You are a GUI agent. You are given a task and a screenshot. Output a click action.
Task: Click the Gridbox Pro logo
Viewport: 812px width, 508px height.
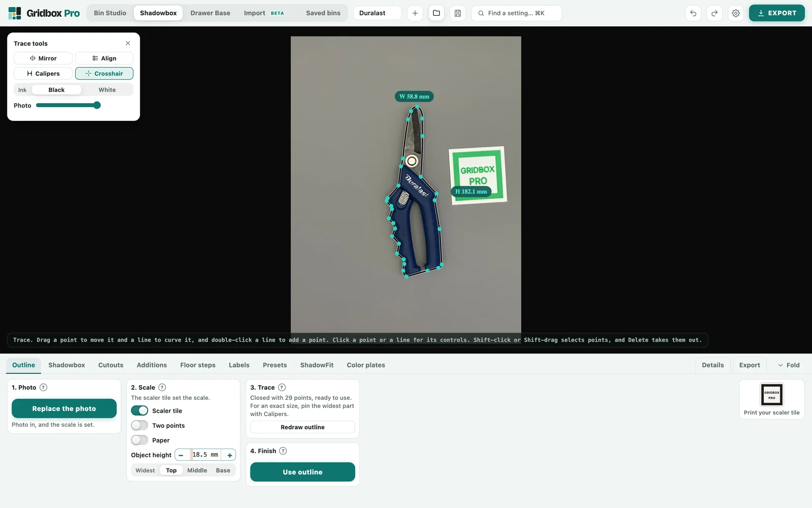click(44, 13)
